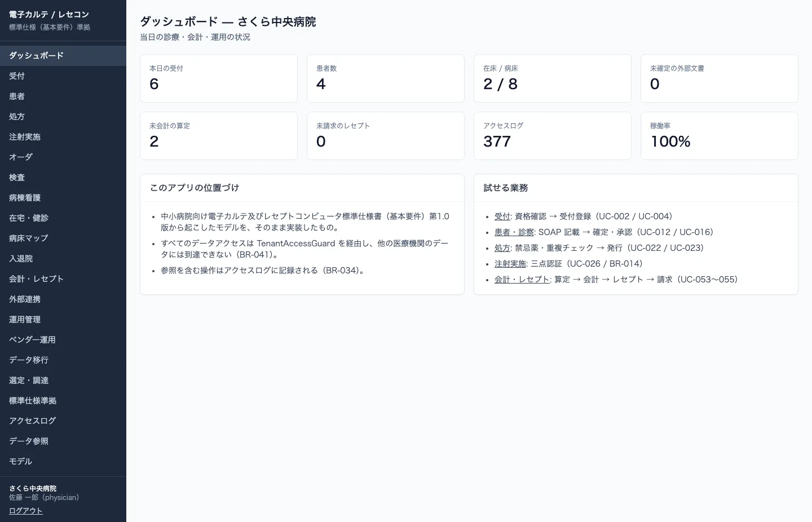Go to 病棟看護 page

click(63, 198)
